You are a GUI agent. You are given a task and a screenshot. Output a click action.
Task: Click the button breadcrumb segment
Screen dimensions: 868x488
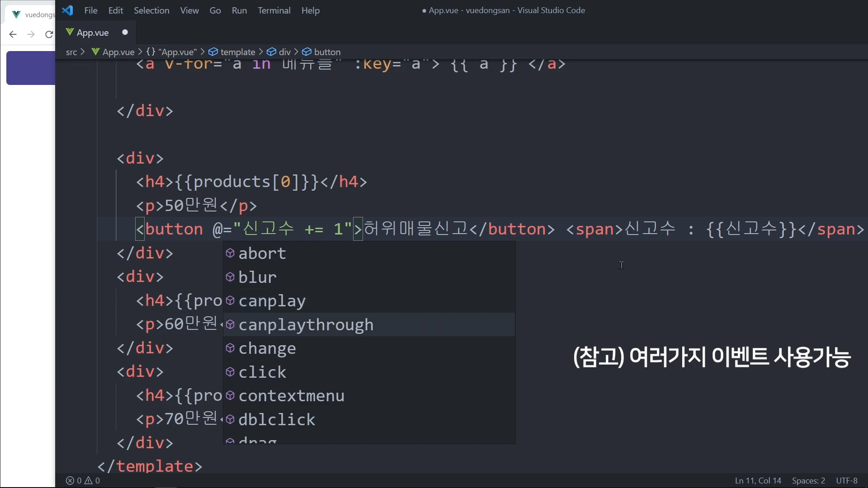click(x=327, y=52)
